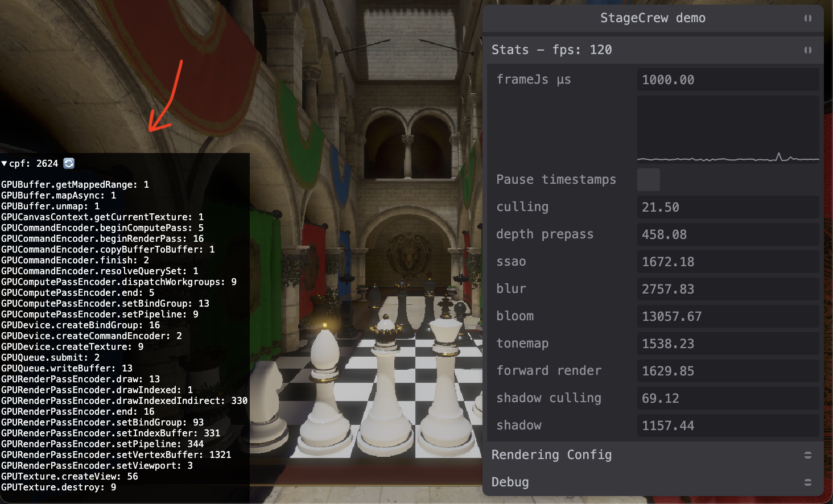The height and width of the screenshot is (504, 833).
Task: Click the GPUDevice.createBindGroup: 16 line
Action: 80,325
